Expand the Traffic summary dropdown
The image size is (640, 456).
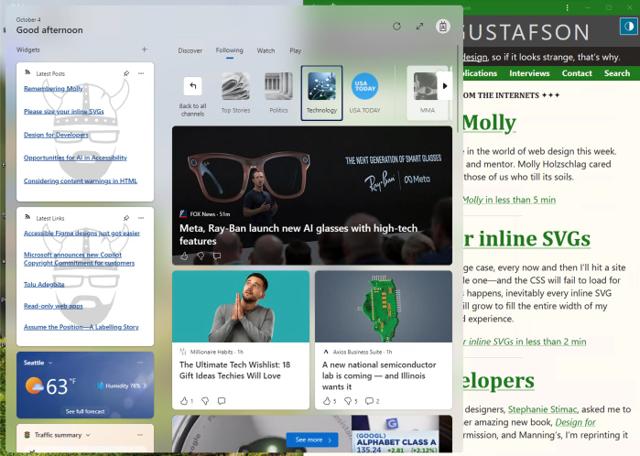87,435
